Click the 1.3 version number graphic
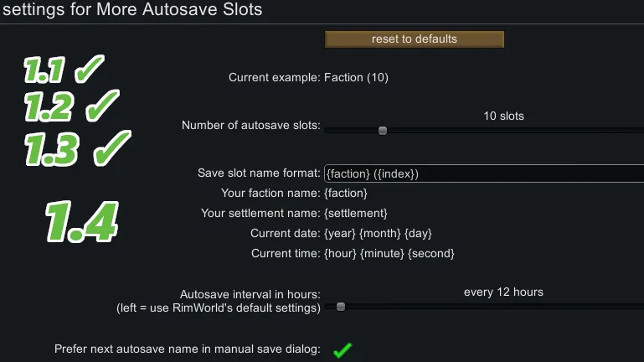The width and height of the screenshot is (644, 362). point(52,148)
